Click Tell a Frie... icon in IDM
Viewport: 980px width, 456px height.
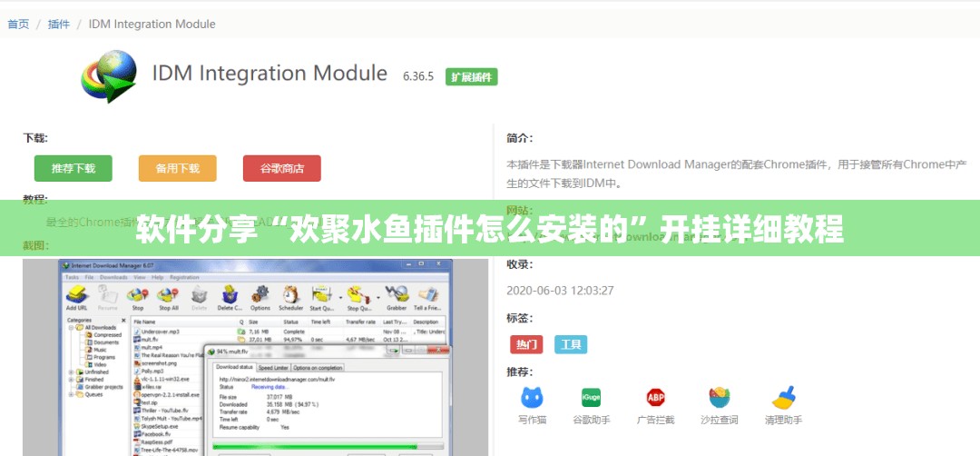(428, 294)
